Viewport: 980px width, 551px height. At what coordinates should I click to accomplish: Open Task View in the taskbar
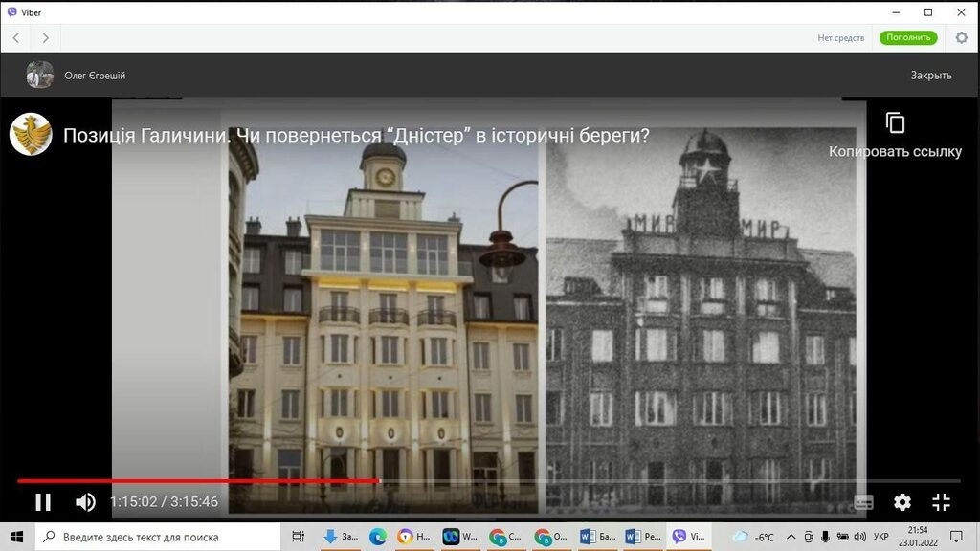point(298,537)
